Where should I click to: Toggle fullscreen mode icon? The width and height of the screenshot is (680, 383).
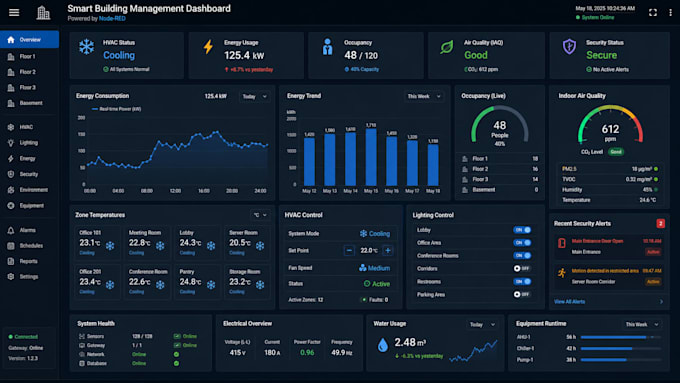(653, 13)
